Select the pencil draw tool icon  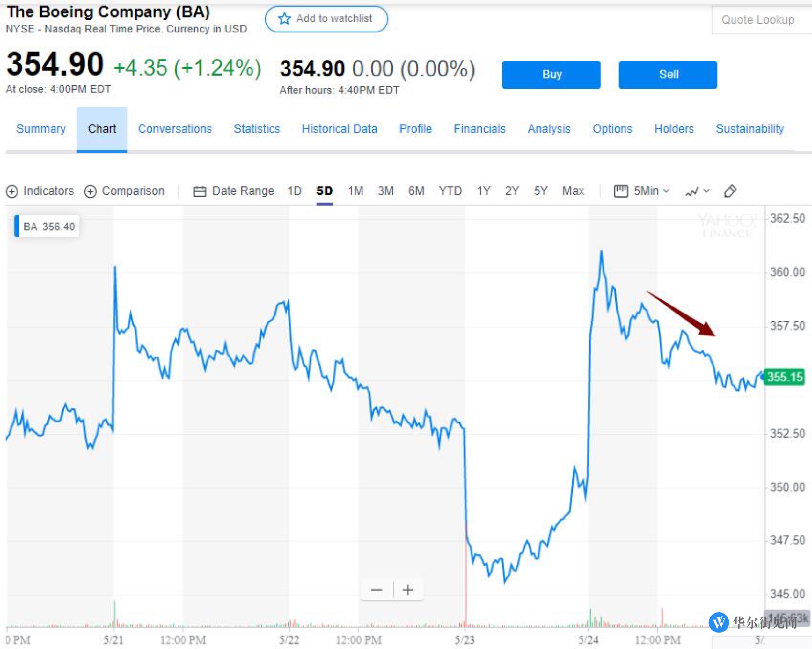point(730,191)
